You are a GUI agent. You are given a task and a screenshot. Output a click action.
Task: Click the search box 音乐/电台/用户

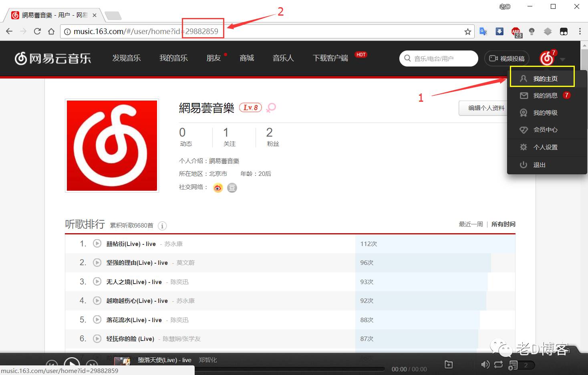pyautogui.click(x=439, y=58)
